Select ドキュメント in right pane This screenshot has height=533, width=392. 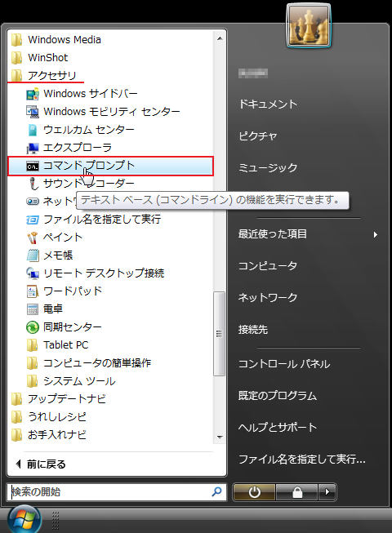click(x=268, y=104)
